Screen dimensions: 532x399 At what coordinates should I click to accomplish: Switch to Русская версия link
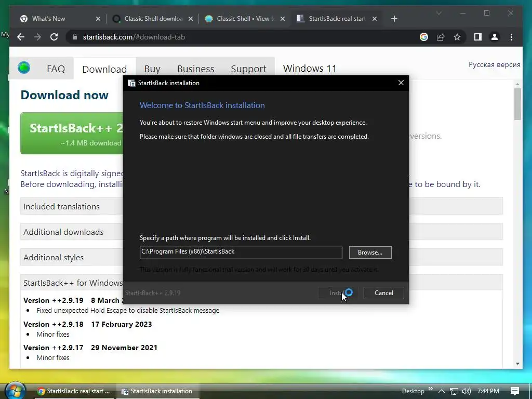(x=495, y=64)
